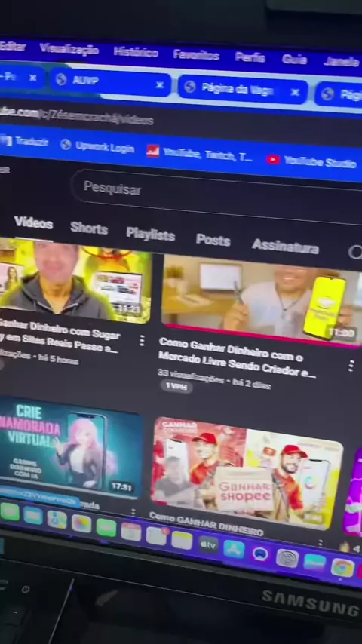Select the Vídeos channel tab
The image size is (362, 644).
click(33, 223)
